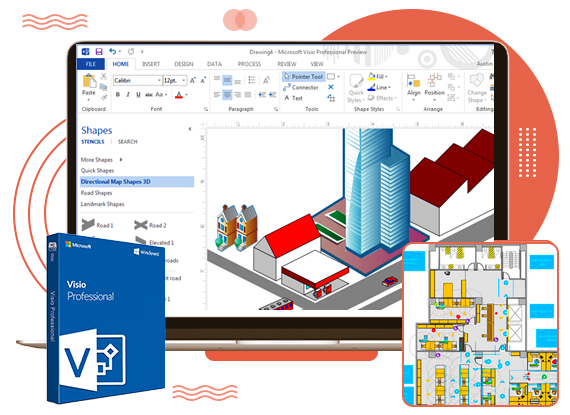The image size is (570, 415).
Task: Click the Undo arrow icon
Action: 113,52
